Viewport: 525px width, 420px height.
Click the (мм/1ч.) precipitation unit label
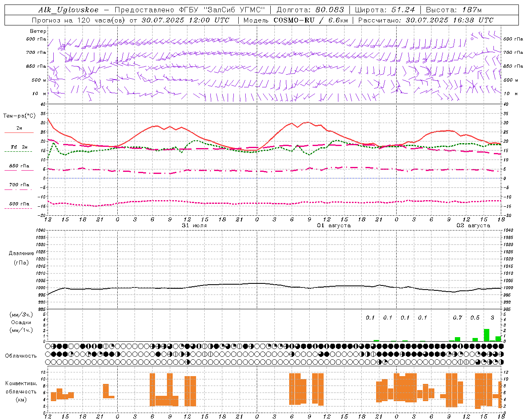(x=21, y=330)
